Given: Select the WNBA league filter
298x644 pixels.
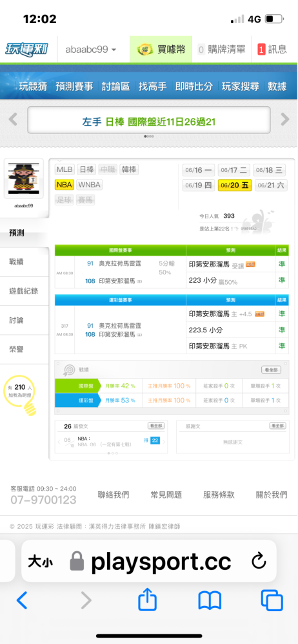Looking at the screenshot, I should 89,184.
